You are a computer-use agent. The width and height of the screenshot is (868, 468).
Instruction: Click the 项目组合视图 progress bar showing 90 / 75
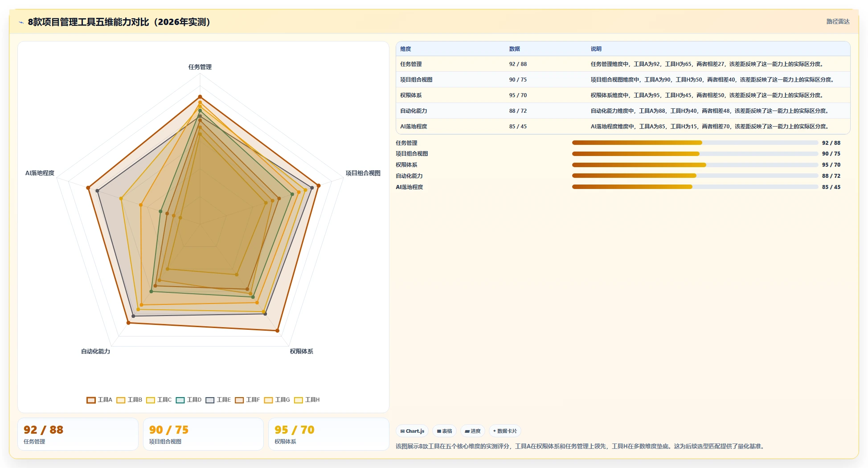pos(695,154)
